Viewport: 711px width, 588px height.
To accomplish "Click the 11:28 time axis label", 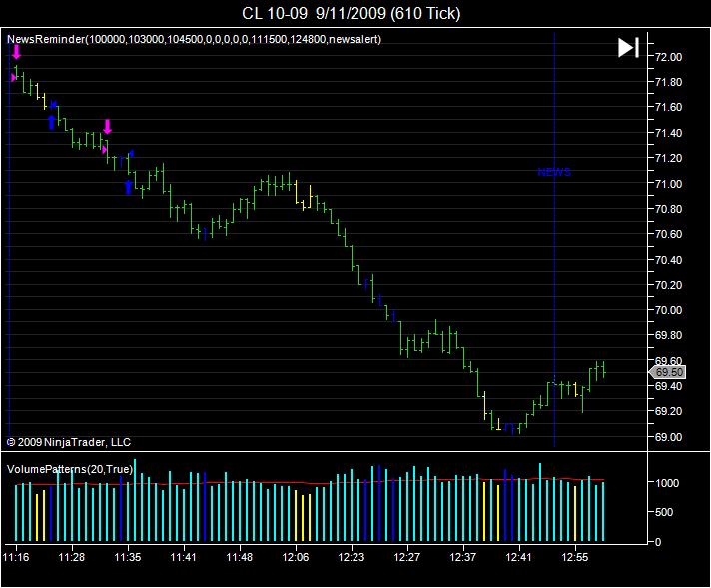I will [72, 557].
